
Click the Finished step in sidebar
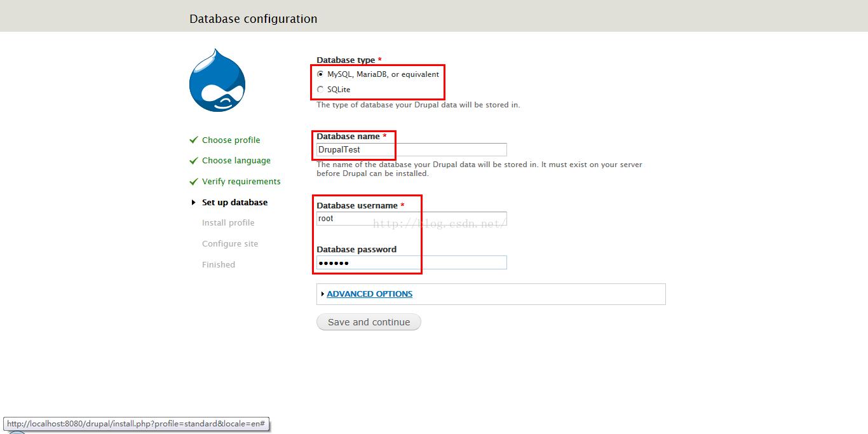click(x=219, y=265)
